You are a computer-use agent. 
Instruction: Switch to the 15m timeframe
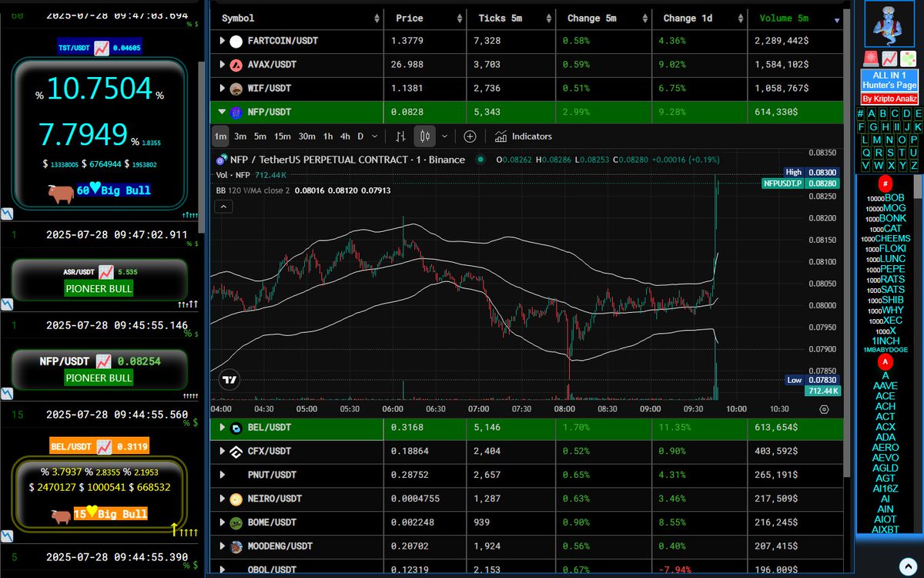click(x=283, y=136)
